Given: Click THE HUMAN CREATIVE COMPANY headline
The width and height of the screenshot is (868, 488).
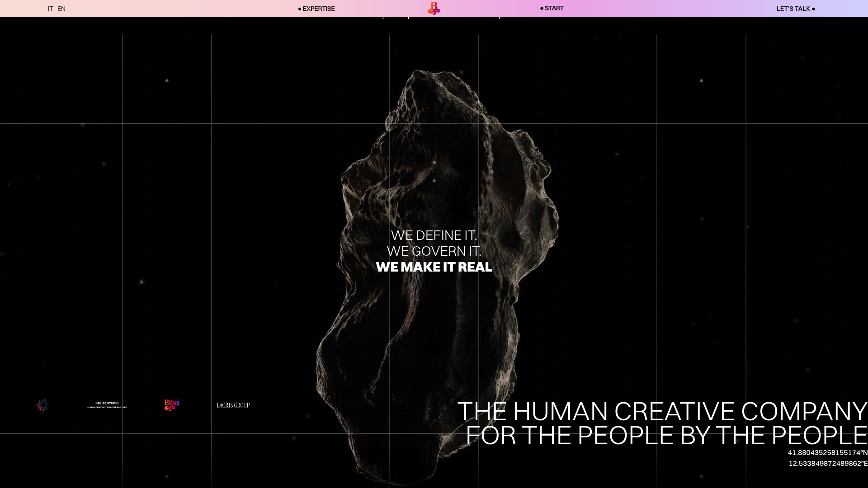Looking at the screenshot, I should click(663, 411).
